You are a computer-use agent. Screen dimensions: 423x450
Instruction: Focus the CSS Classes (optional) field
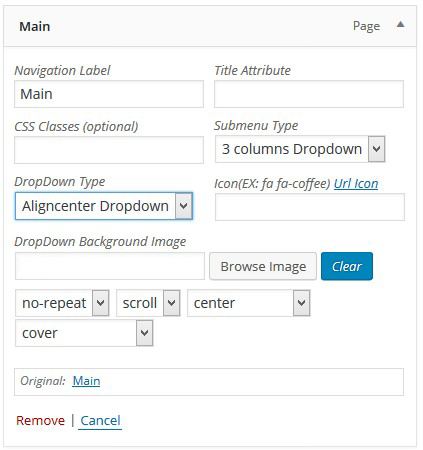pyautogui.click(x=109, y=150)
